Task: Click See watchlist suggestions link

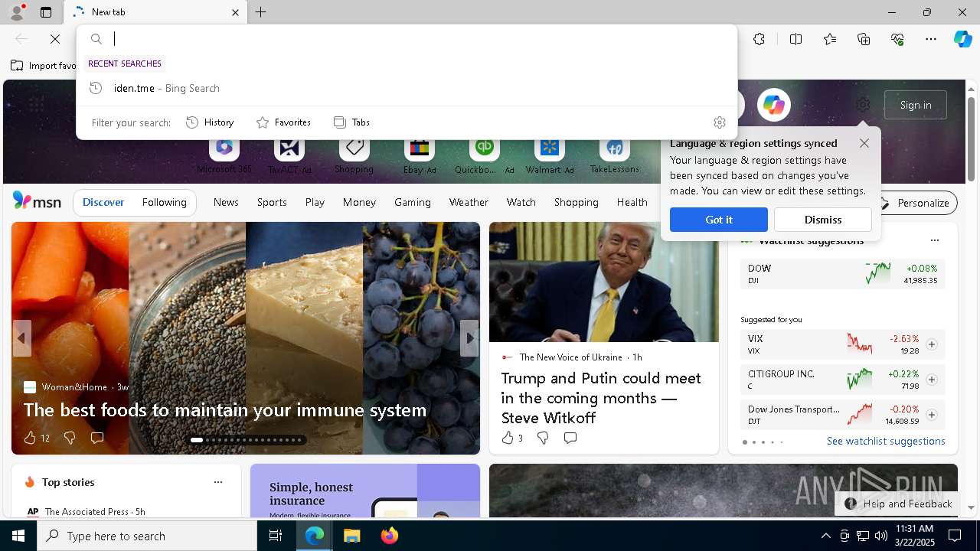Action: 886,441
